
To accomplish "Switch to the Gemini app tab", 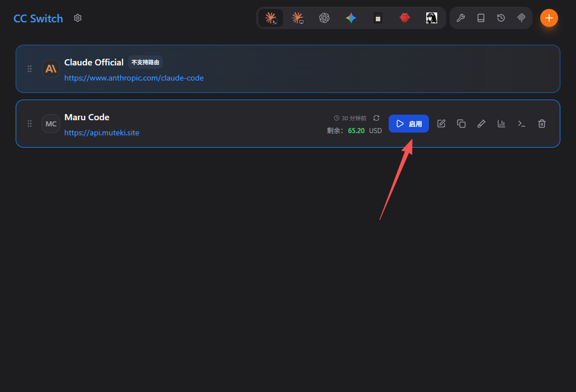I will pos(351,18).
